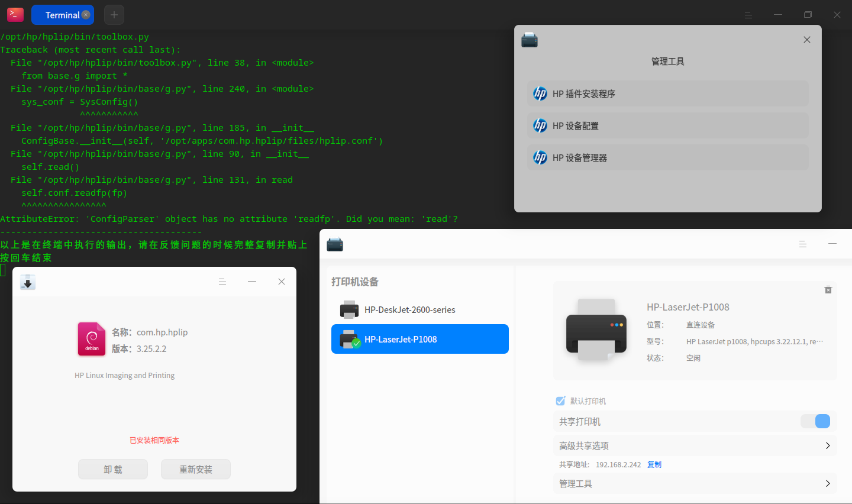Open the printer manager hamburger menu
The width and height of the screenshot is (852, 504).
tap(803, 244)
